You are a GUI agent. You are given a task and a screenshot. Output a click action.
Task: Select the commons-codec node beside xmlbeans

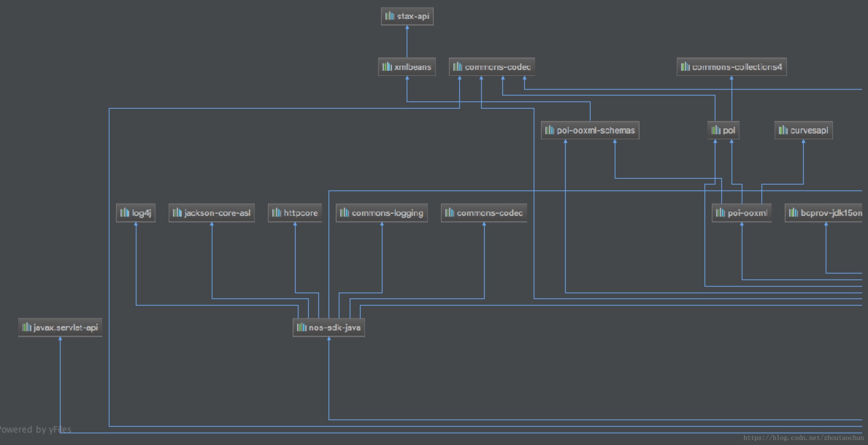click(x=492, y=67)
